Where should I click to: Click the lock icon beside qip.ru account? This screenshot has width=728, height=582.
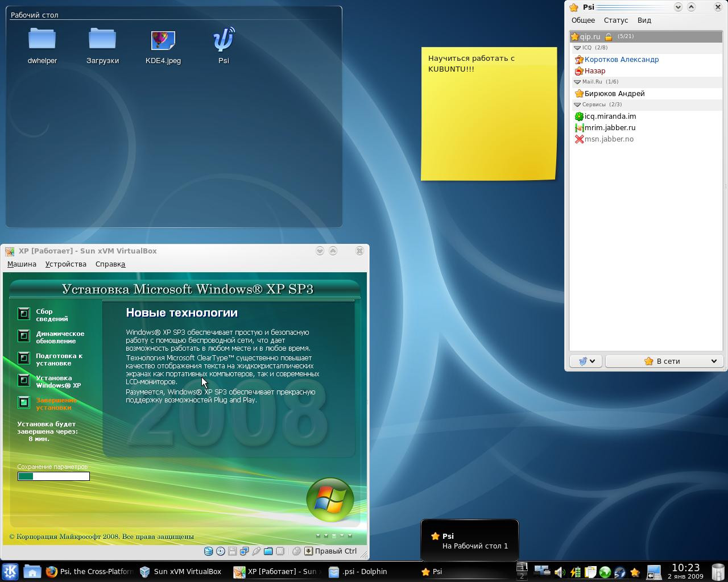click(x=609, y=37)
